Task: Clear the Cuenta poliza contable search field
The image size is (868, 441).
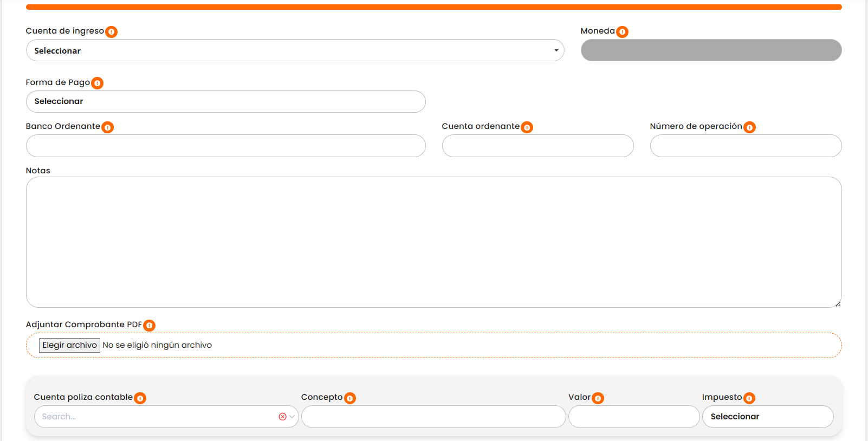Action: point(282,417)
